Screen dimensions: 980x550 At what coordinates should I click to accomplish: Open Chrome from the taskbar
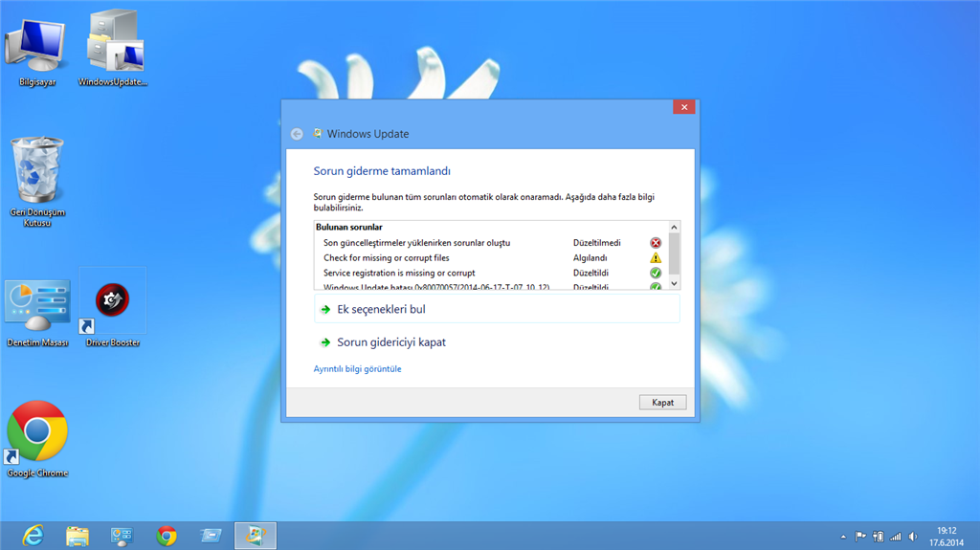167,536
